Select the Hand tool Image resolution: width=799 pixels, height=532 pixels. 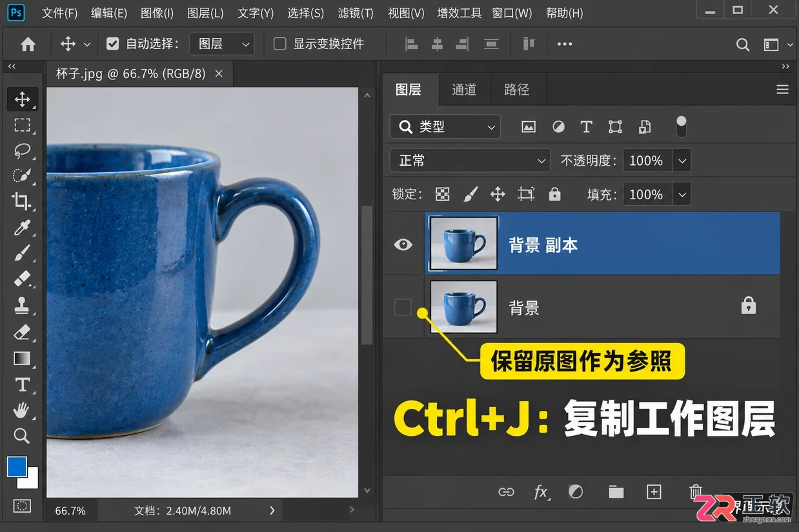(23, 410)
